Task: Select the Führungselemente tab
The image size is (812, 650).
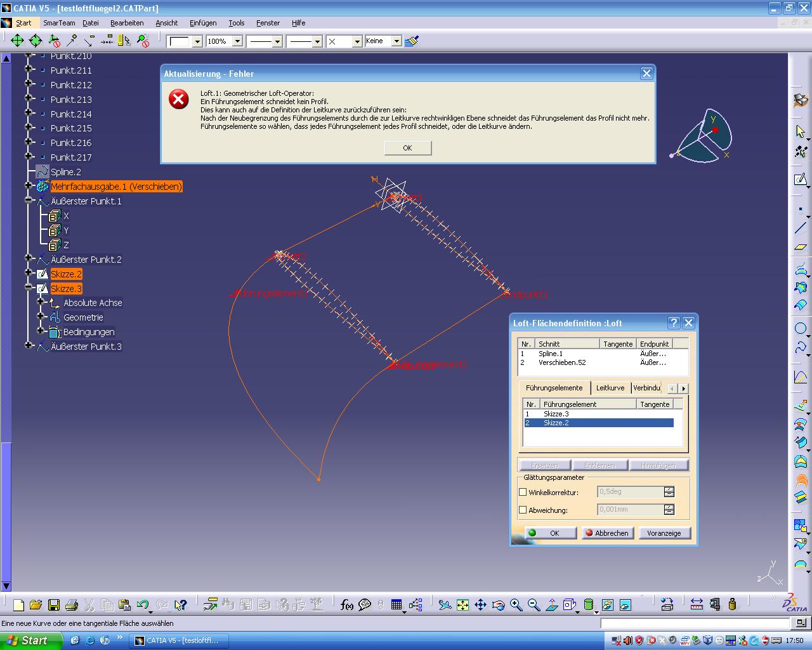Action: pos(554,388)
